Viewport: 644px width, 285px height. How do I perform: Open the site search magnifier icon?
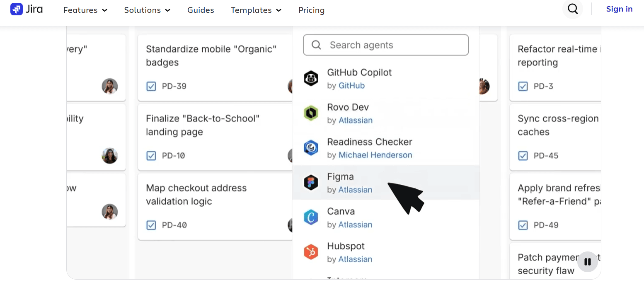pos(573,9)
